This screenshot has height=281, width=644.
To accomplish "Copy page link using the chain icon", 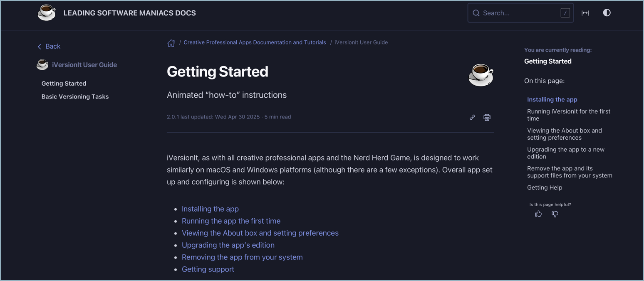I will tap(472, 118).
